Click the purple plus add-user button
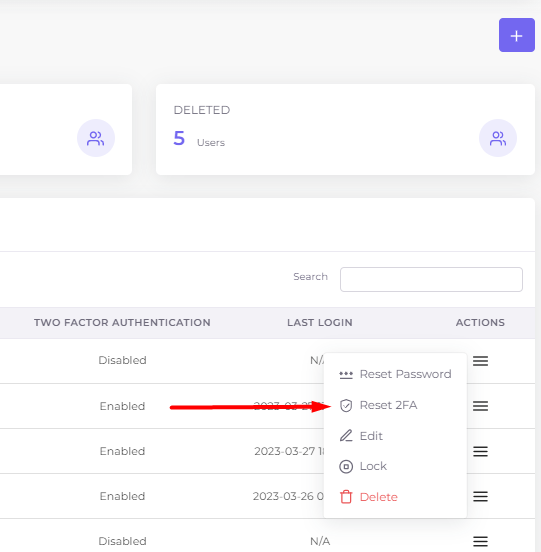The width and height of the screenshot is (541, 552). (x=516, y=35)
